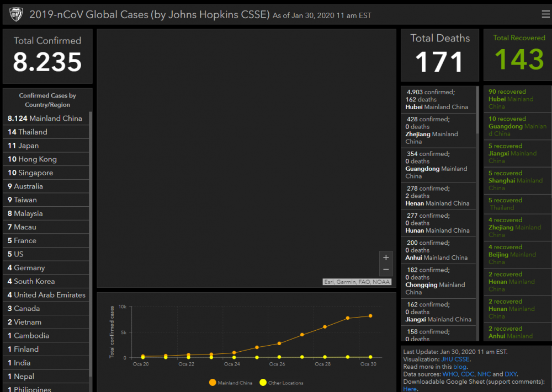Select Zhejiang 428 confirmed entry
Viewport: 552px width, 392px height.
point(438,131)
